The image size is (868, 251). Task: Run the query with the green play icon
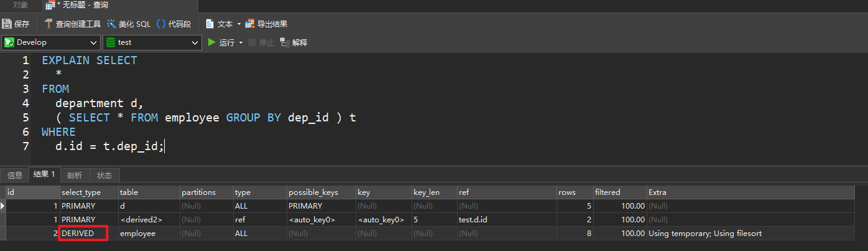click(x=212, y=42)
